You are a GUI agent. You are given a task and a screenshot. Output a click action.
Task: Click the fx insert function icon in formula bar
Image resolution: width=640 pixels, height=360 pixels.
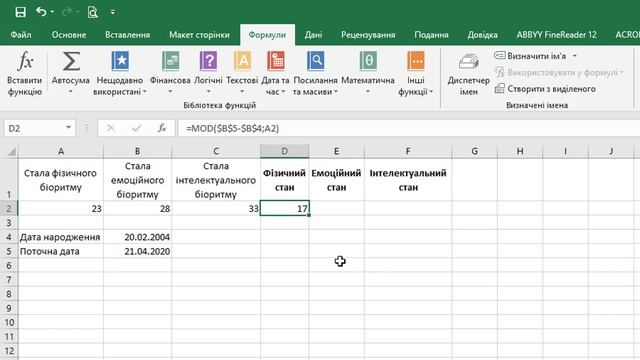click(x=162, y=129)
